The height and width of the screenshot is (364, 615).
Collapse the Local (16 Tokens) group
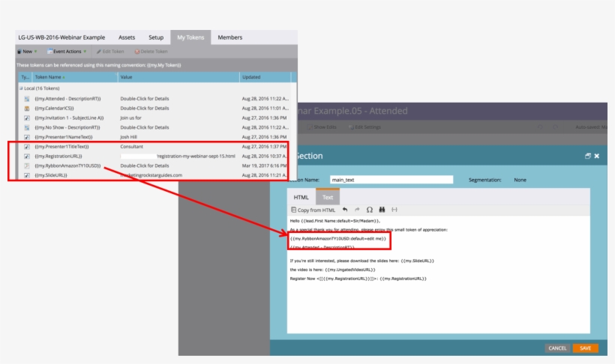[x=21, y=88]
